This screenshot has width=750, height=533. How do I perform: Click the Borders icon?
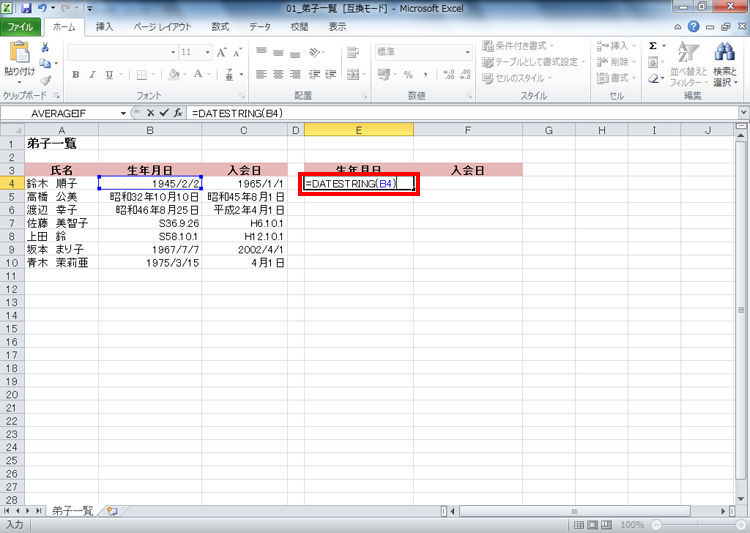(142, 75)
